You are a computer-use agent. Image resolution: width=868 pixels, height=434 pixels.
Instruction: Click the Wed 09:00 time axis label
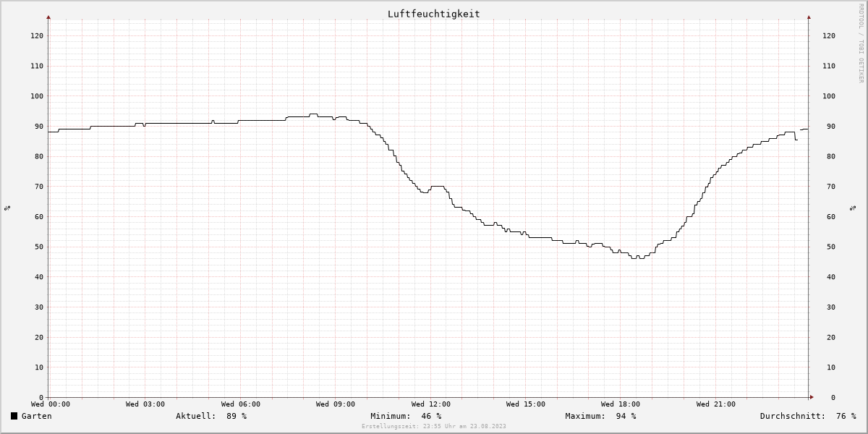[x=336, y=404]
